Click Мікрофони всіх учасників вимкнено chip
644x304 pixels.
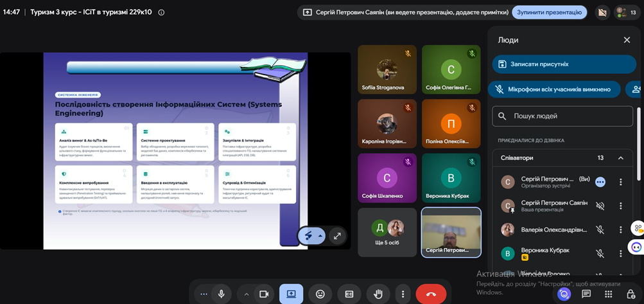[554, 89]
